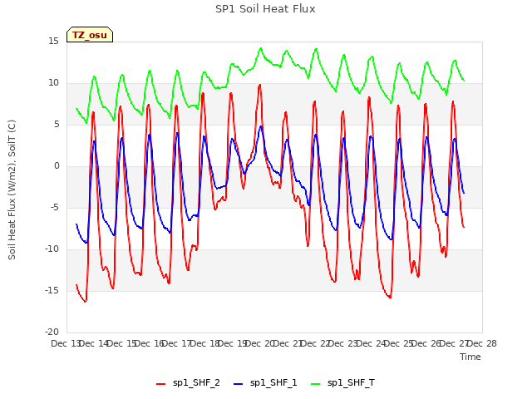This screenshot has height=399, width=532.
Task: Click the Dec 24 x-axis tick label
Action: [x=372, y=343]
